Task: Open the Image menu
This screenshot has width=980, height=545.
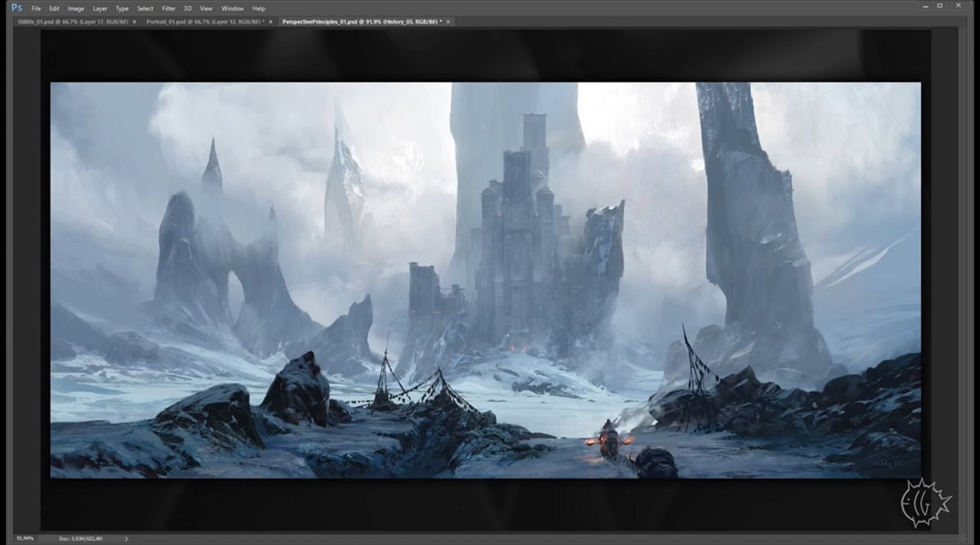Action: pyautogui.click(x=76, y=8)
